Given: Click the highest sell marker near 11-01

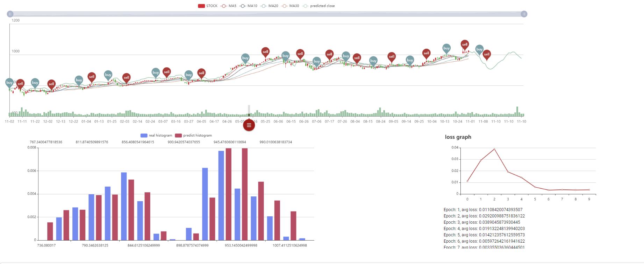Looking at the screenshot, I should coord(465,44).
